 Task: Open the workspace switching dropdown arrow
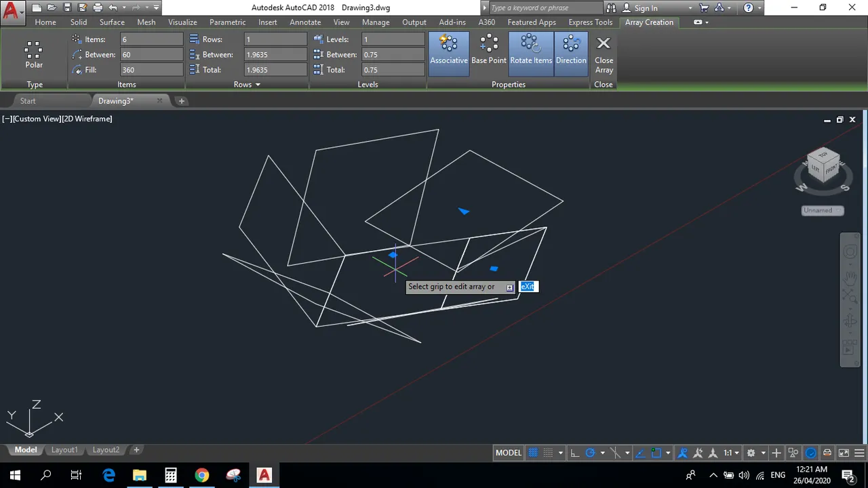coord(763,453)
